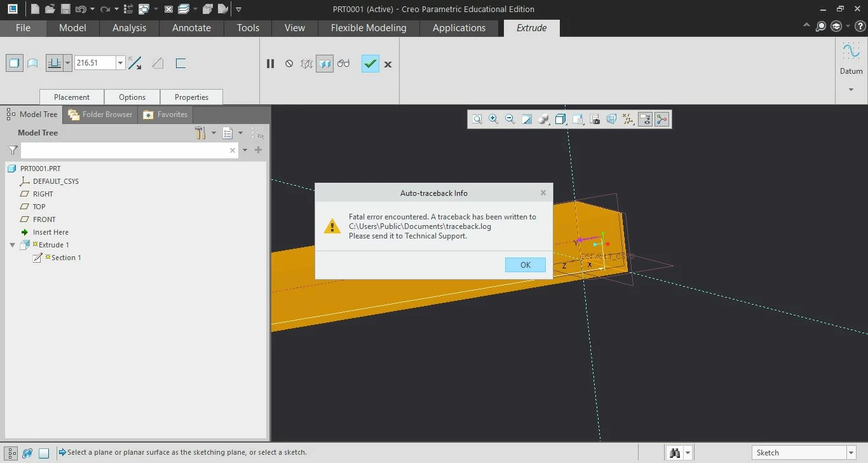Click the Zoom Out magnifier icon
Viewport: 868px width, 463px height.
(x=510, y=119)
